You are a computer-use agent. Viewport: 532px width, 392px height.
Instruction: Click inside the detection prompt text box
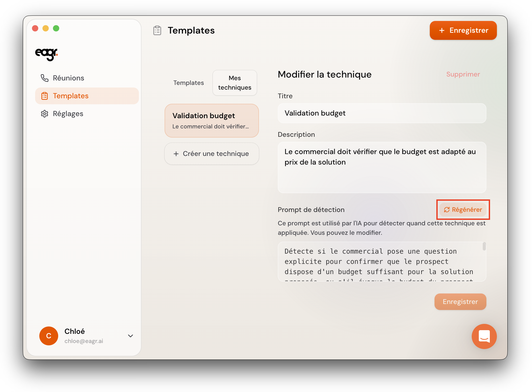pos(377,262)
